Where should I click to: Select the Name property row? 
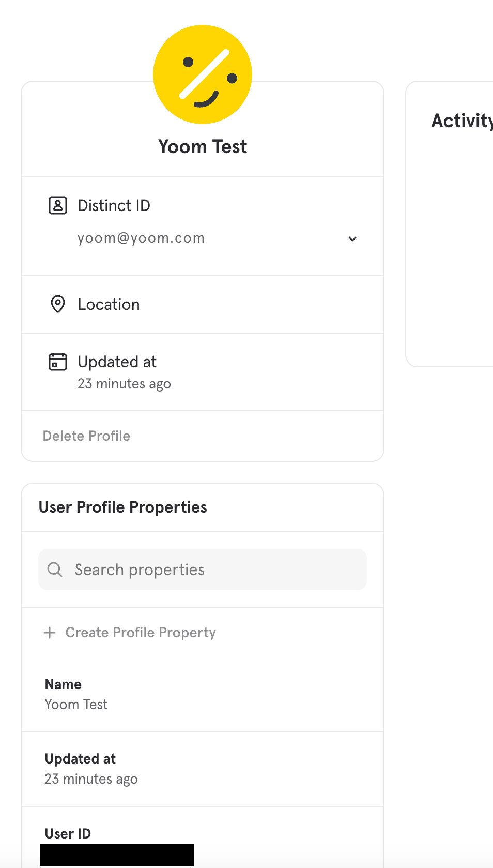click(x=203, y=694)
